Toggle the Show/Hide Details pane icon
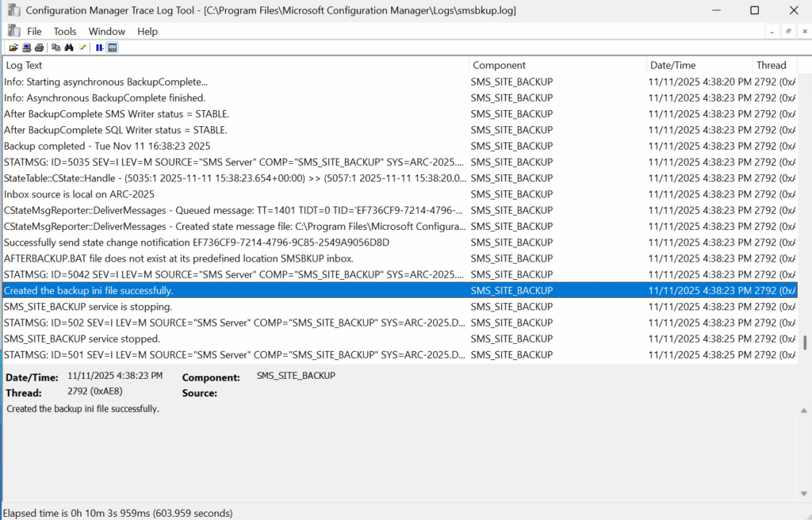The height and width of the screenshot is (520, 812). click(113, 48)
